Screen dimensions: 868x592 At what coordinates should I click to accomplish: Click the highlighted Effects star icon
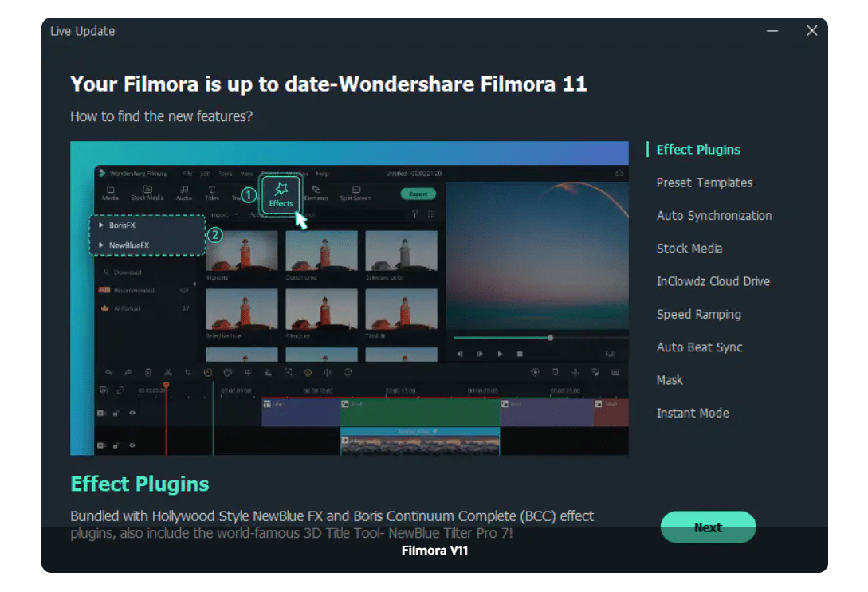(281, 190)
